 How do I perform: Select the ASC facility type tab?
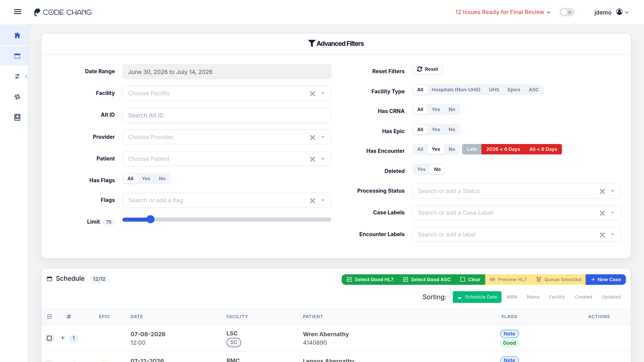click(534, 90)
